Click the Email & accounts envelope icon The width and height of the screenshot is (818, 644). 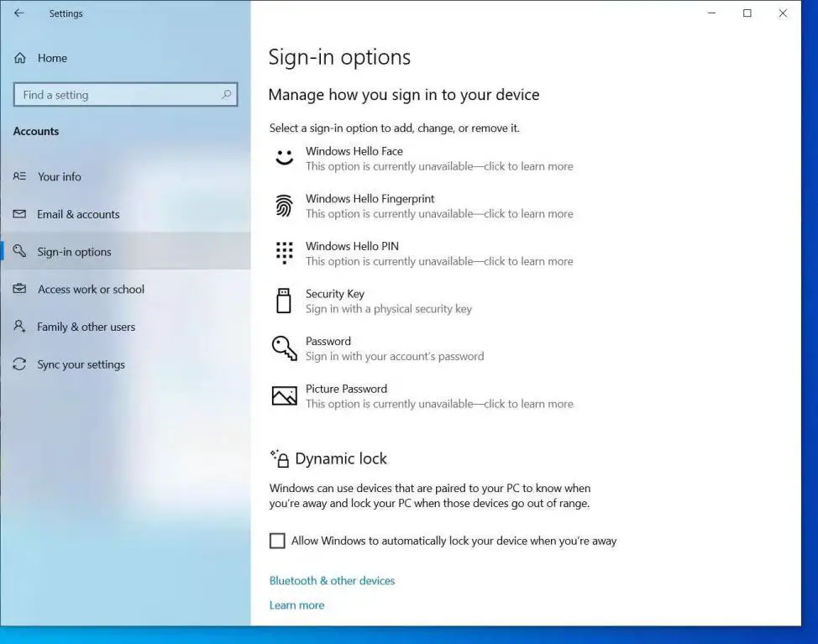pos(19,214)
